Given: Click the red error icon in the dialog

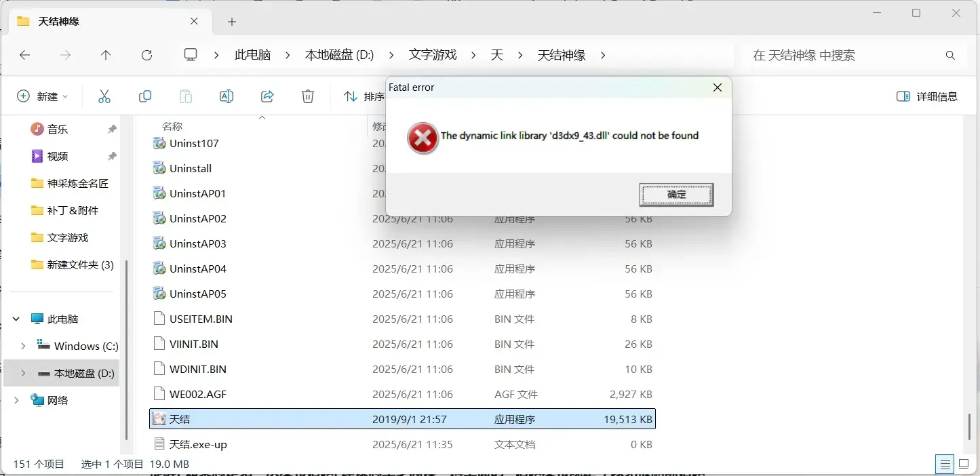Looking at the screenshot, I should tap(423, 138).
